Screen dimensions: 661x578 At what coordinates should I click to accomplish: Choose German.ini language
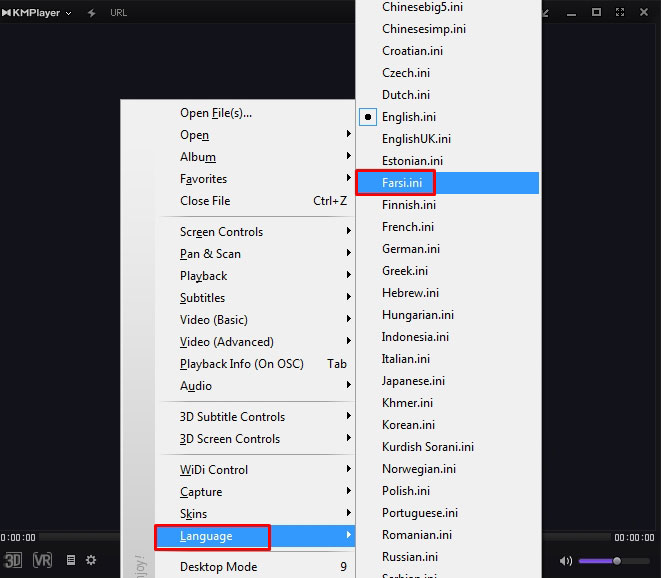448,248
